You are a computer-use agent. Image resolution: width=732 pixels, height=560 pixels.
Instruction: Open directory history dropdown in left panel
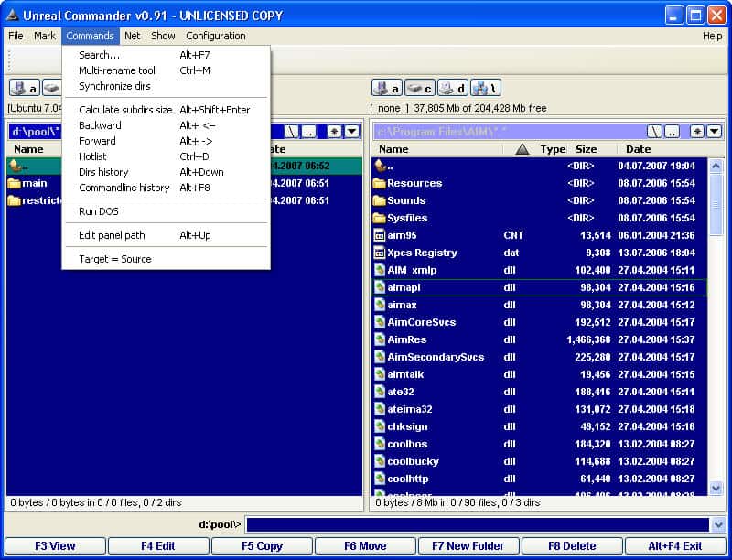[351, 132]
